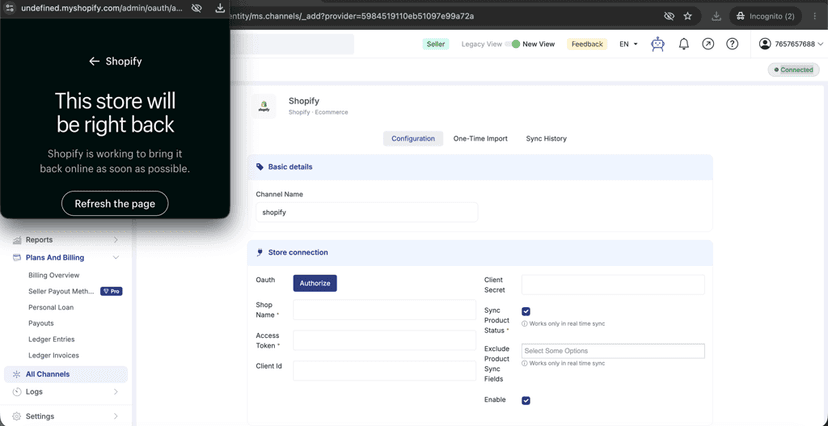The image size is (828, 426).
Task: Click the download icon in the popup title bar
Action: tap(221, 8)
